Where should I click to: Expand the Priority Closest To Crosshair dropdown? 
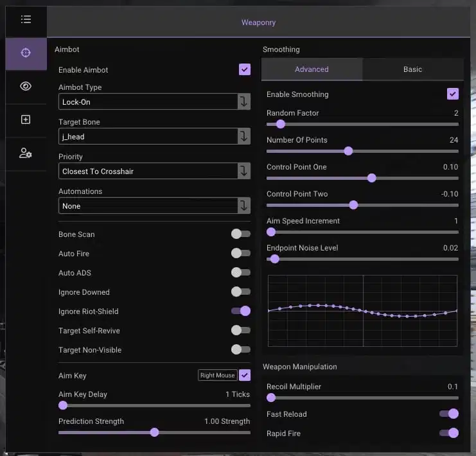(154, 171)
